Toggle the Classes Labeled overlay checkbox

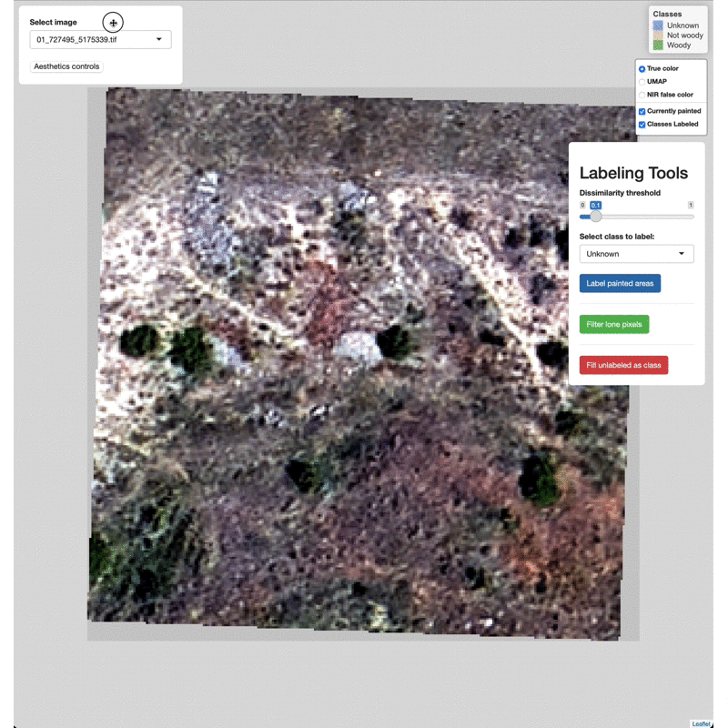(642, 124)
